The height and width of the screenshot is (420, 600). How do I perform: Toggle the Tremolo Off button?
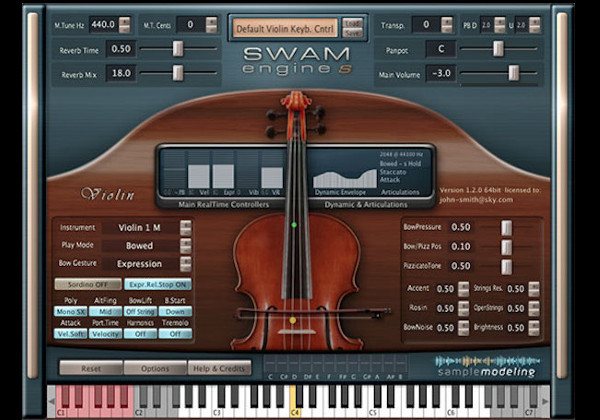(x=175, y=334)
